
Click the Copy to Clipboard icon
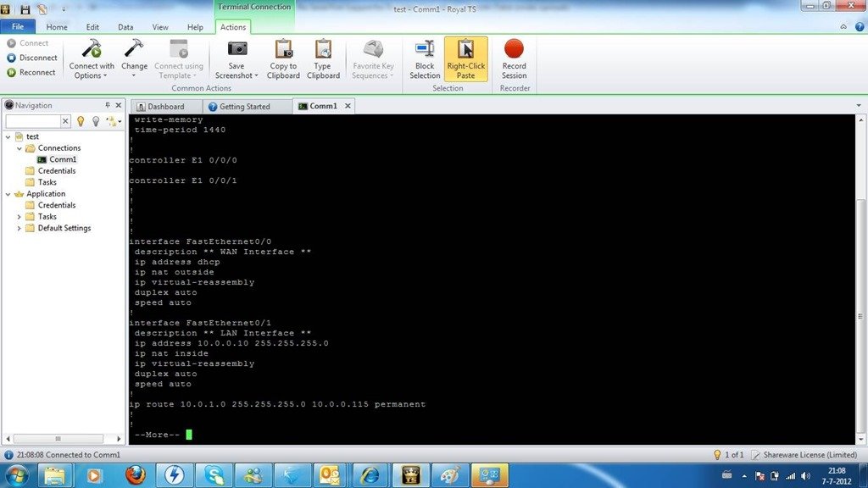[283, 50]
